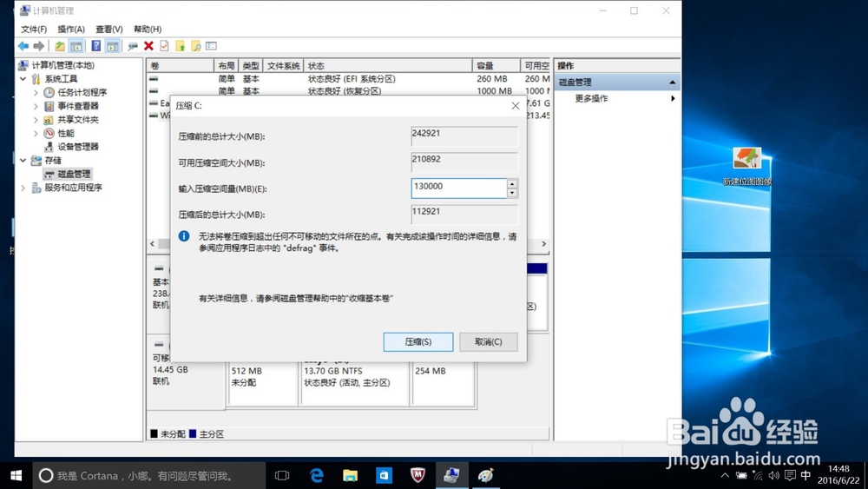Select the 254 MB partition block

tap(443, 383)
